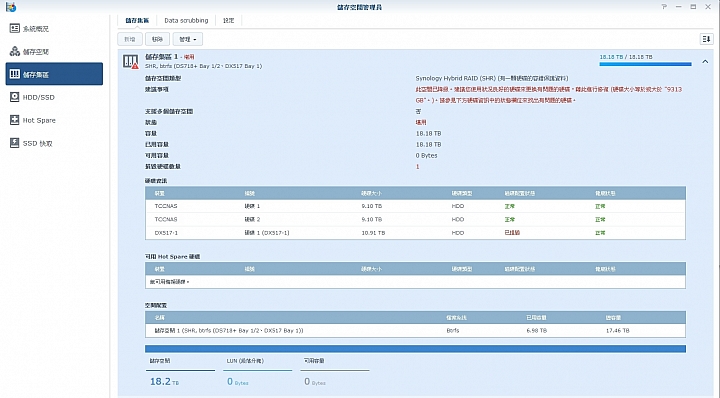Select the TCCNAS 硬碟 1 drive row
This screenshot has width=720, height=398.
click(415, 206)
